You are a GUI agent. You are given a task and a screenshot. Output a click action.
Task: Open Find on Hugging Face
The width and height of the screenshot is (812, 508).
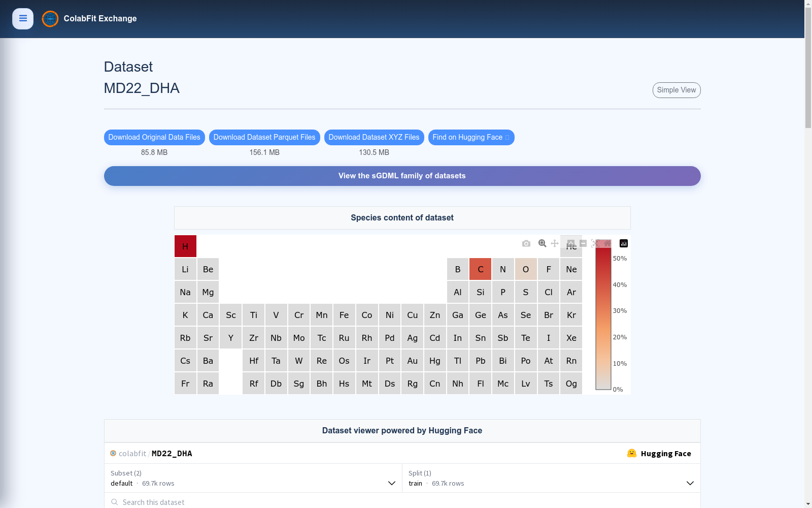(471, 138)
